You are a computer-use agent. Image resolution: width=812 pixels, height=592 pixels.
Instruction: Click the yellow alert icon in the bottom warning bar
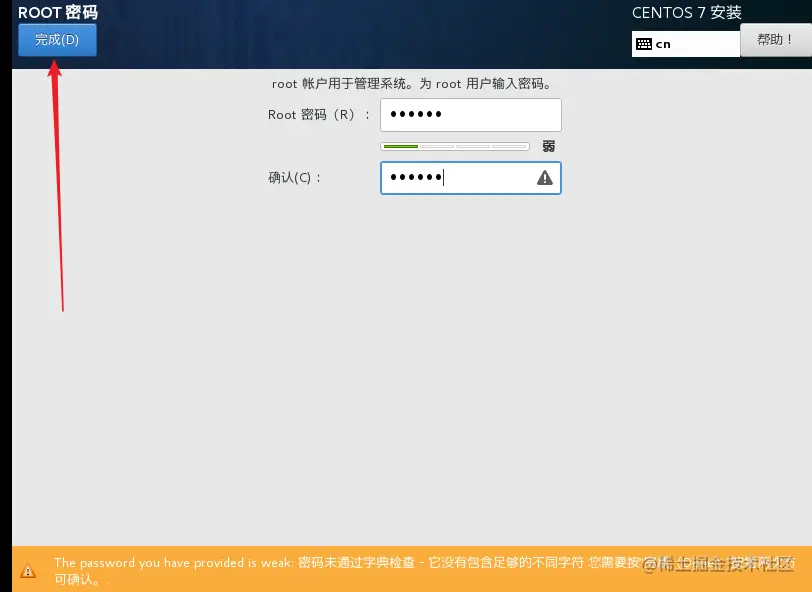27,570
